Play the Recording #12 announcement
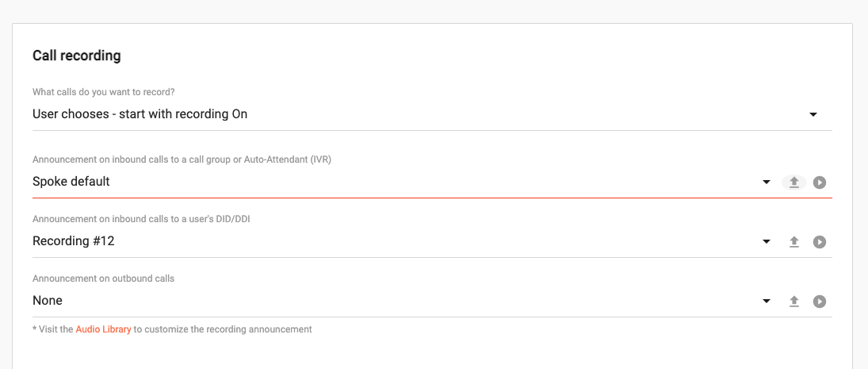 click(820, 242)
